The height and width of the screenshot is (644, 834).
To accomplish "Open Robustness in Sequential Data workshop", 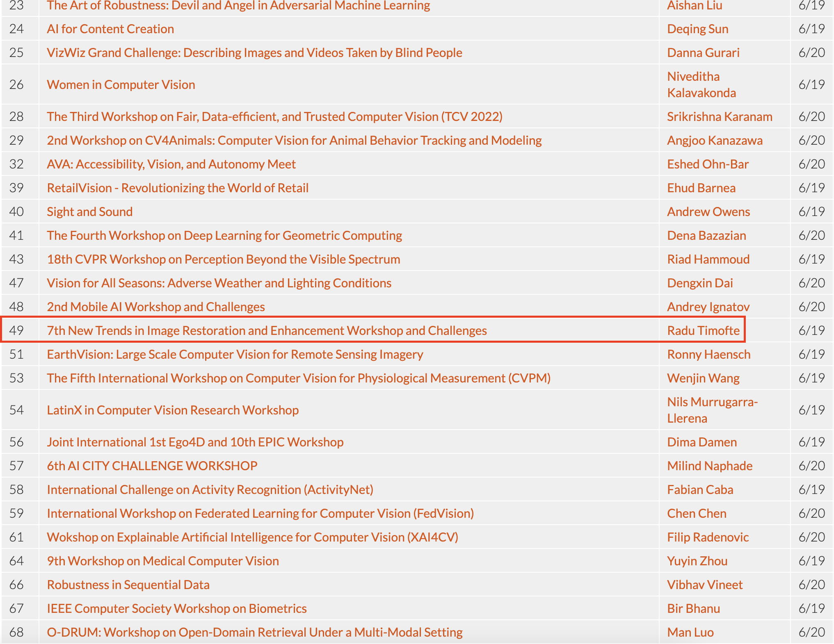I will [128, 585].
